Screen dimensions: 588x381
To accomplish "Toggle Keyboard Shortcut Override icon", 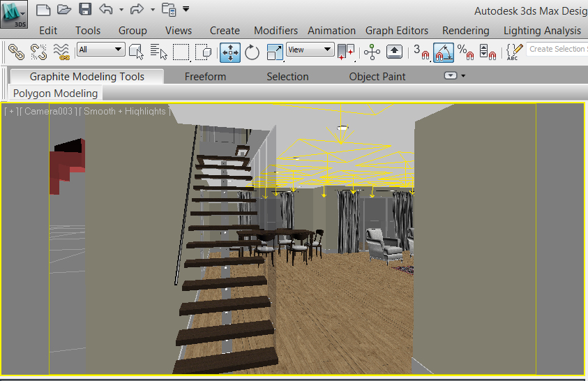I will (x=394, y=52).
